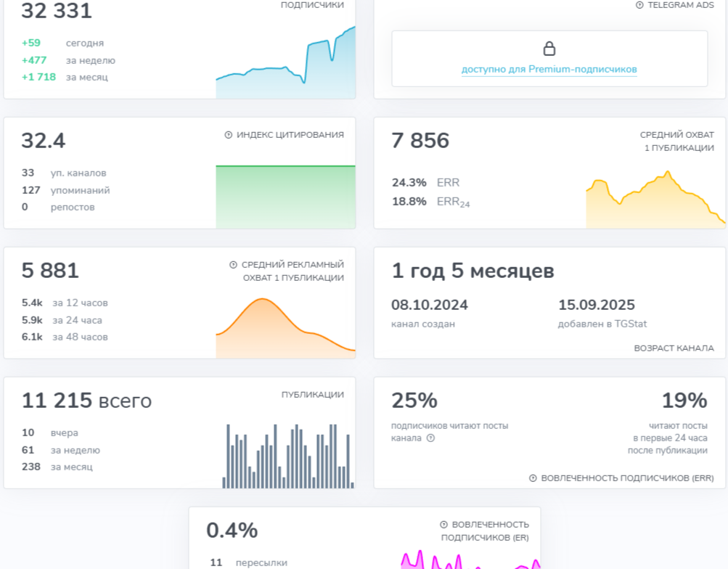
Task: Click the help icon after the word канала
Action: click(x=431, y=438)
